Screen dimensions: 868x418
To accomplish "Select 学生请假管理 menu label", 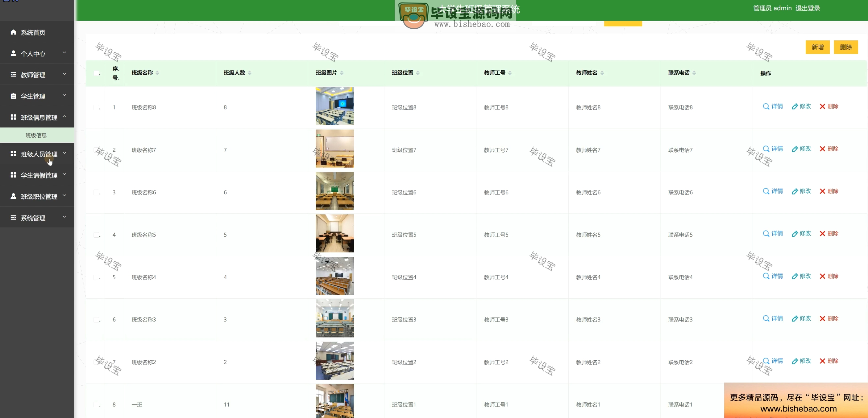I will [39, 175].
